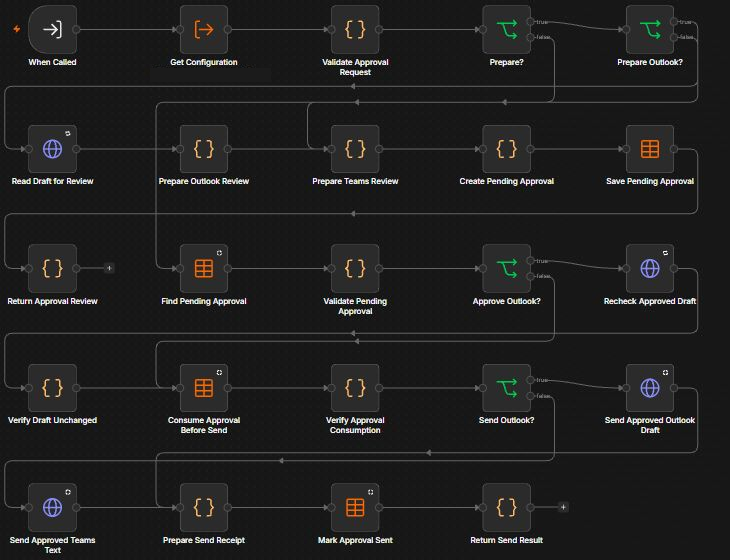The image size is (730, 560).
Task: Select the Send Approved Teams Text node
Action: click(x=52, y=507)
